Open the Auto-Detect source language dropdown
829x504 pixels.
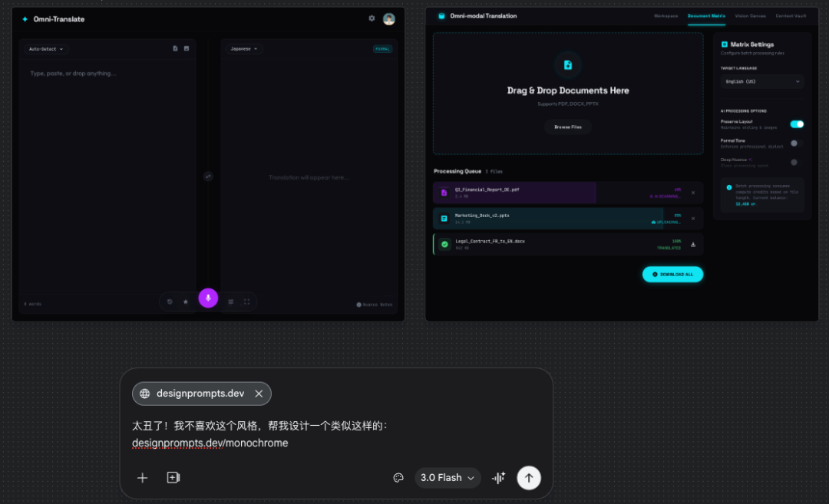45,49
